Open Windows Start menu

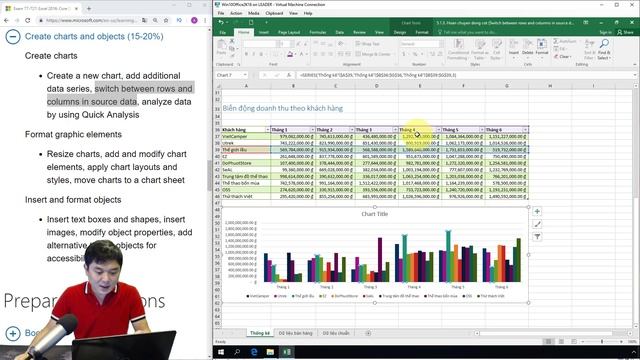221,352
